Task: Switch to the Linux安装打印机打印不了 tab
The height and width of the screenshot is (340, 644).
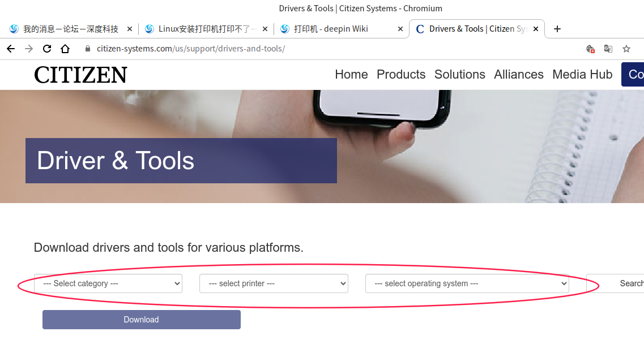Action: [x=206, y=29]
